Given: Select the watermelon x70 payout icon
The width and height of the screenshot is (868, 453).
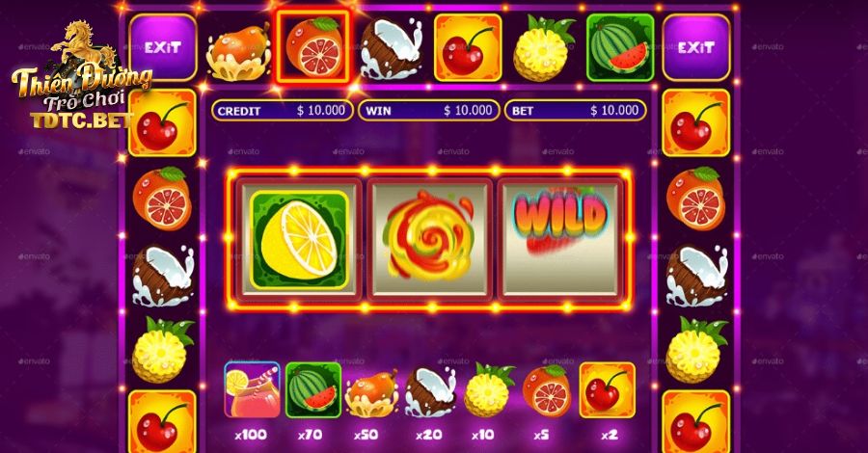Looking at the screenshot, I should click(x=312, y=390).
